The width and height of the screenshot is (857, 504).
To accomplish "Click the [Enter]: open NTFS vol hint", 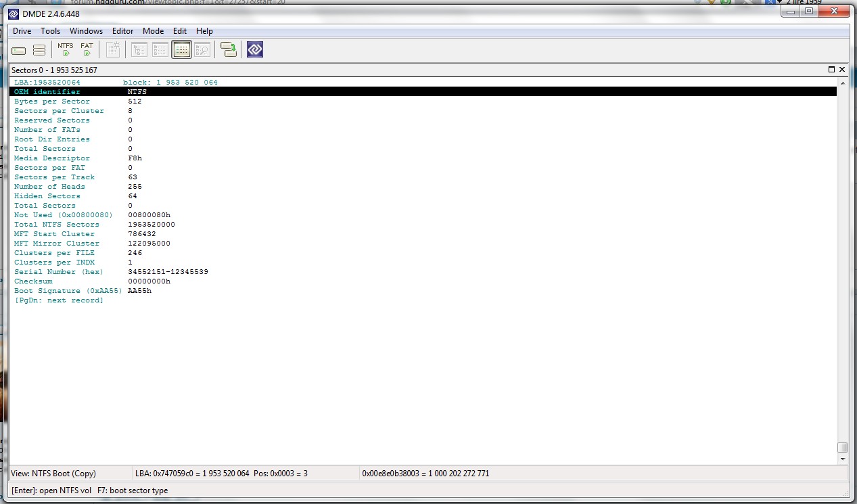I will (51, 490).
